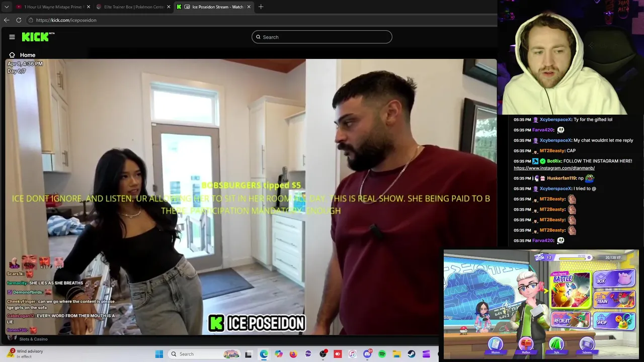
Task: Switch to Elite Trainer Box Pokémon Center tab
Action: click(x=133, y=7)
